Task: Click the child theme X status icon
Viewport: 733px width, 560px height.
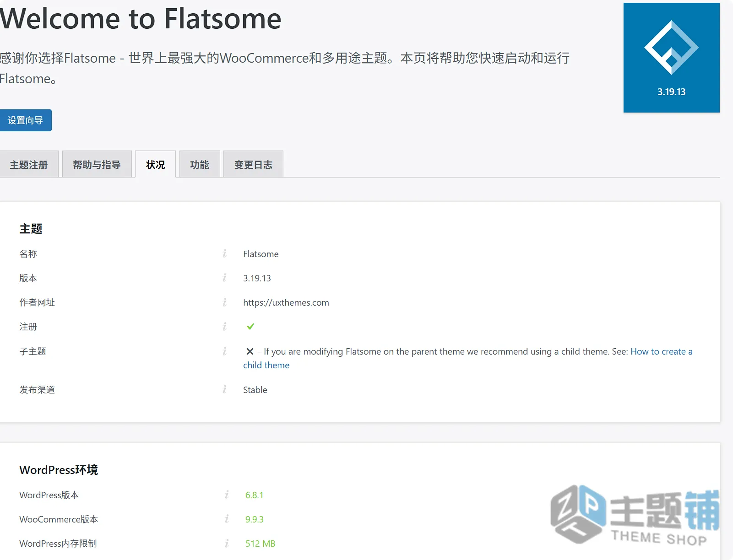Action: point(250,351)
